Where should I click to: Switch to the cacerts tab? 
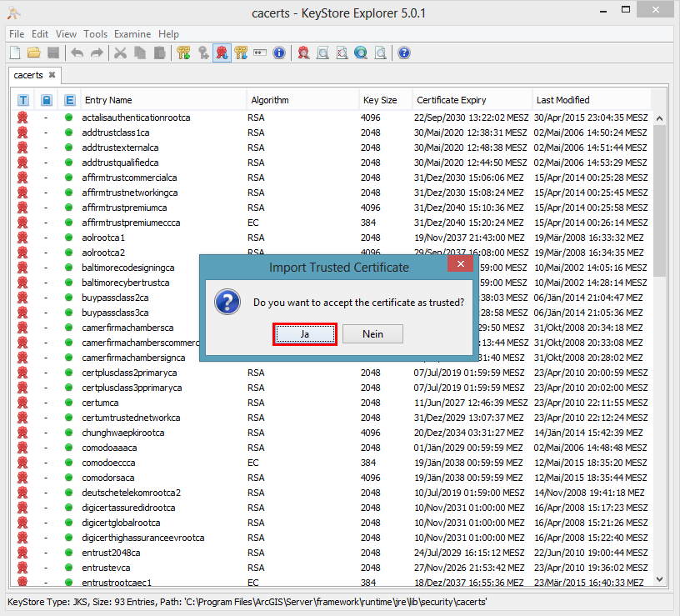28,75
